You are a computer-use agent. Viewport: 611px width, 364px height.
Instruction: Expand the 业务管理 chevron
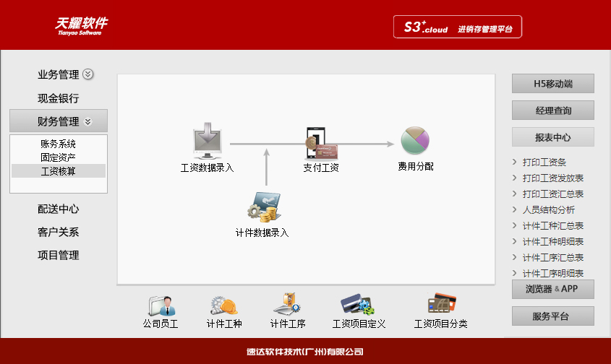tap(88, 74)
